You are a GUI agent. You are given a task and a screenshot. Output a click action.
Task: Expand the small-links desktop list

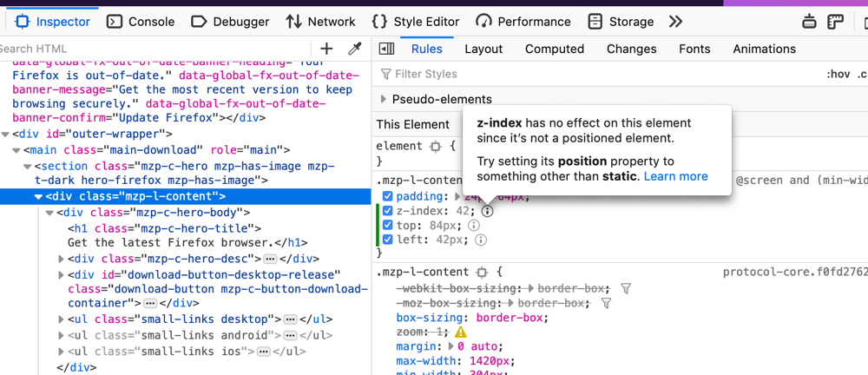(61, 319)
